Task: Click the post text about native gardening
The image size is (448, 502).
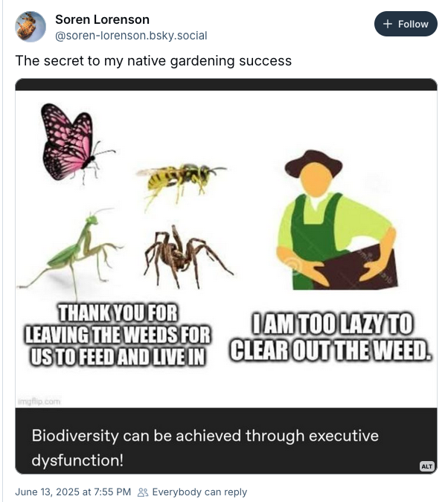Action: (x=153, y=61)
